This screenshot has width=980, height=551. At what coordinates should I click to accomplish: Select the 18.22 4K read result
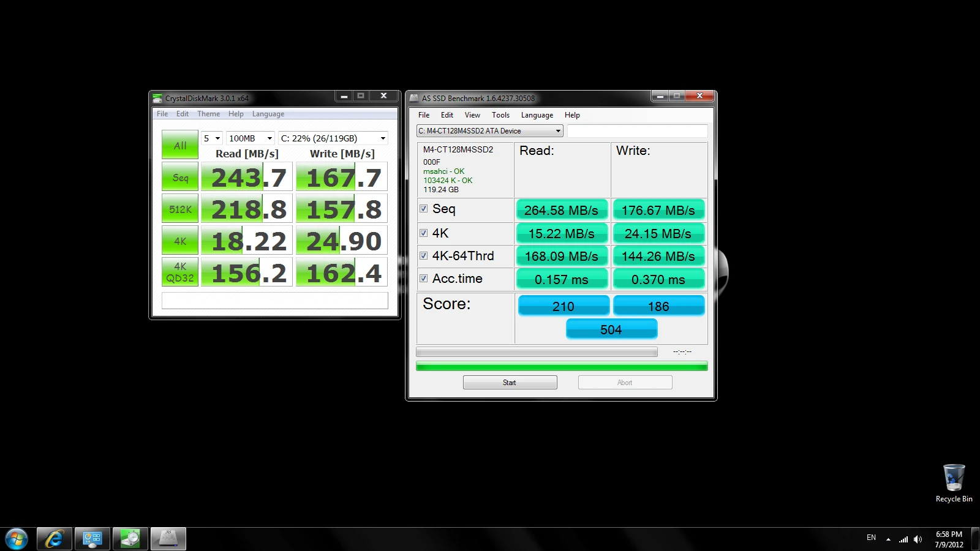pos(247,241)
